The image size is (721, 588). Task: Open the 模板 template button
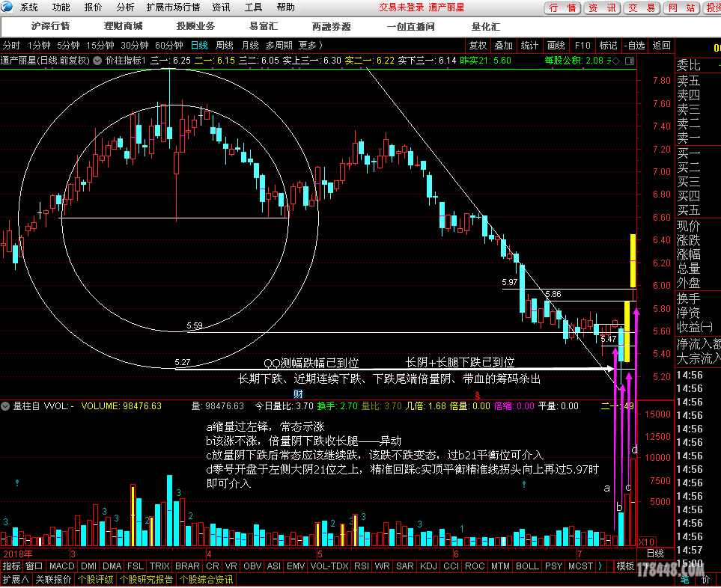click(x=625, y=566)
